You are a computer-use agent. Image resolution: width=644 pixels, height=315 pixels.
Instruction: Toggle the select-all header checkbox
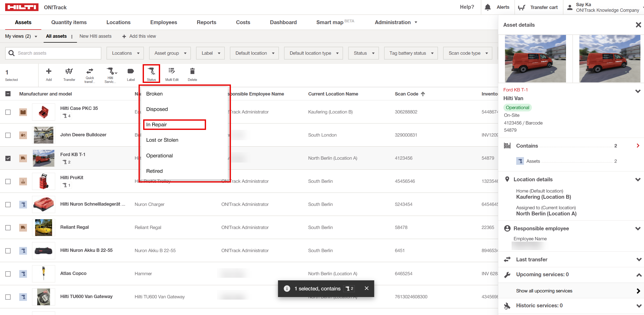tap(8, 94)
